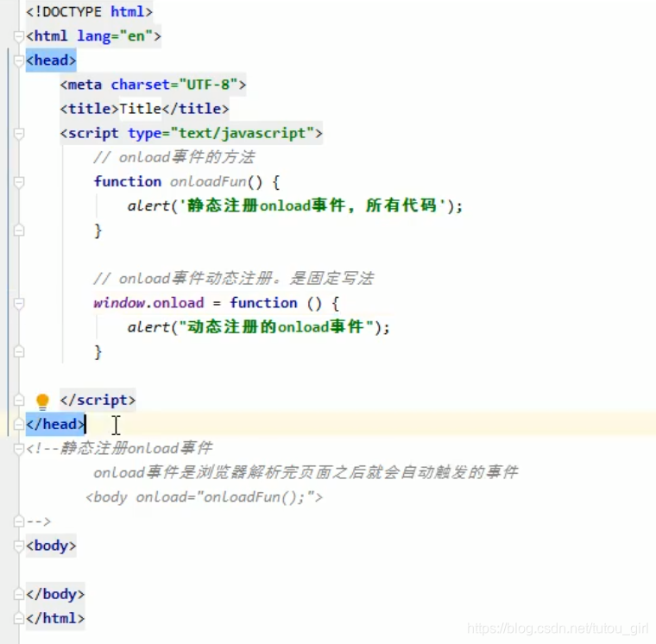The image size is (656, 644).
Task: Collapse the opening body tag fold marker
Action: pos(18,546)
